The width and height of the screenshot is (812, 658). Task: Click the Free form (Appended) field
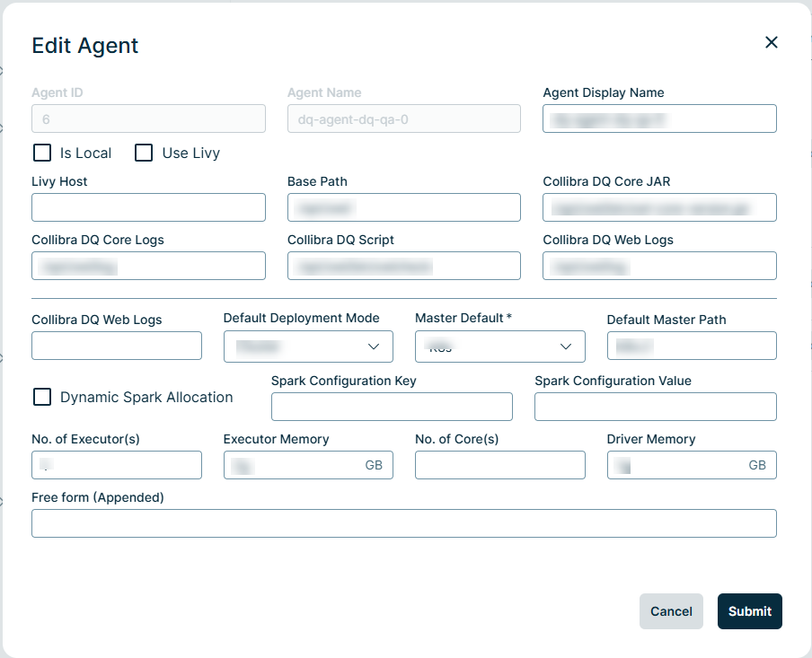[x=404, y=523]
